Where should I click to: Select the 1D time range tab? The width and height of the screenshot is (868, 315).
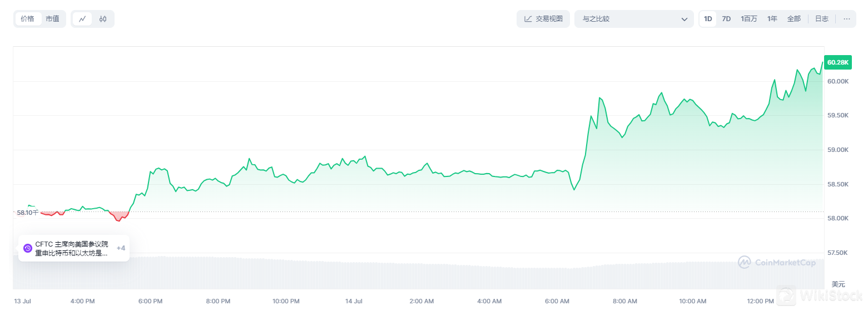pos(708,19)
